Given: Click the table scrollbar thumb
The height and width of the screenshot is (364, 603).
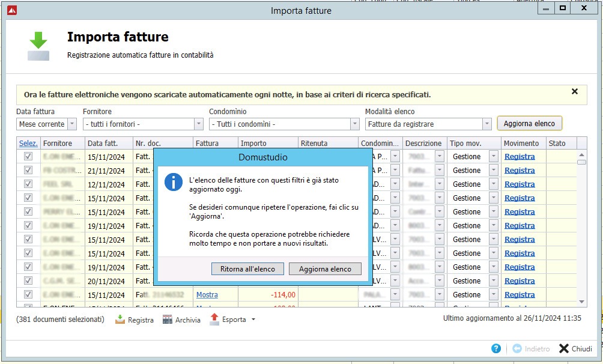Looking at the screenshot, I should click(581, 162).
